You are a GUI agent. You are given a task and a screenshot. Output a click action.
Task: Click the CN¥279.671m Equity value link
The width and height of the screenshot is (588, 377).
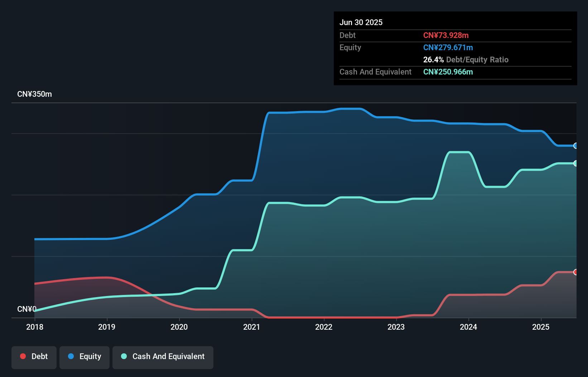[x=448, y=47]
